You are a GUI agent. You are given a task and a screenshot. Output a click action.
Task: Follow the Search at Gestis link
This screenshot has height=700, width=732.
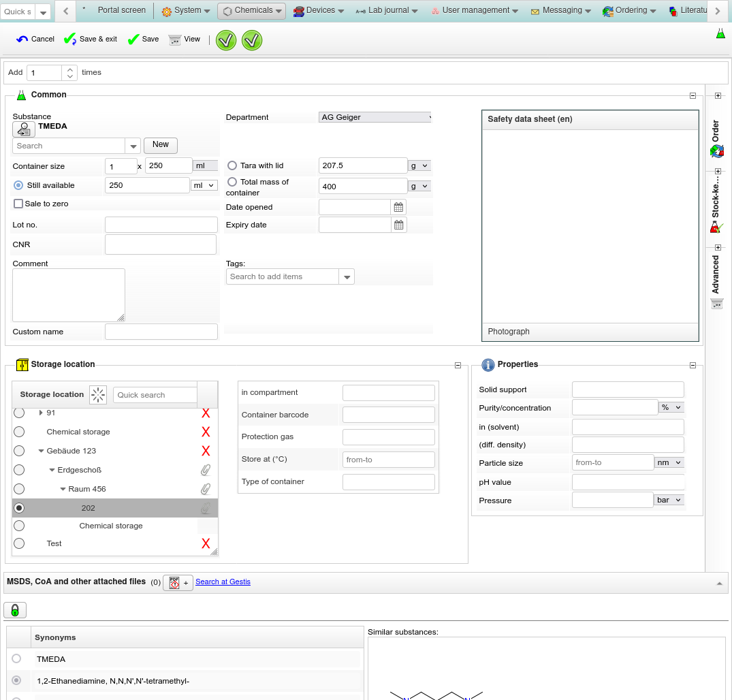tap(223, 582)
